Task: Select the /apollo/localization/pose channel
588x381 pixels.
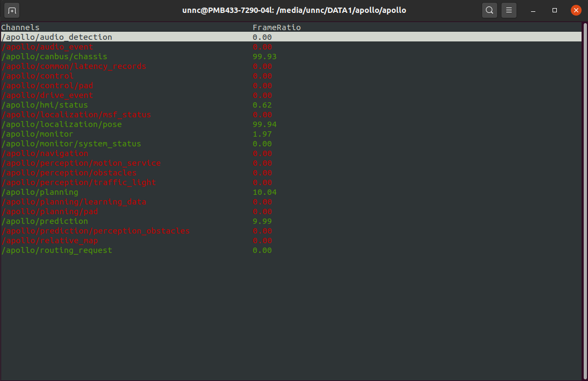Action: pyautogui.click(x=62, y=124)
